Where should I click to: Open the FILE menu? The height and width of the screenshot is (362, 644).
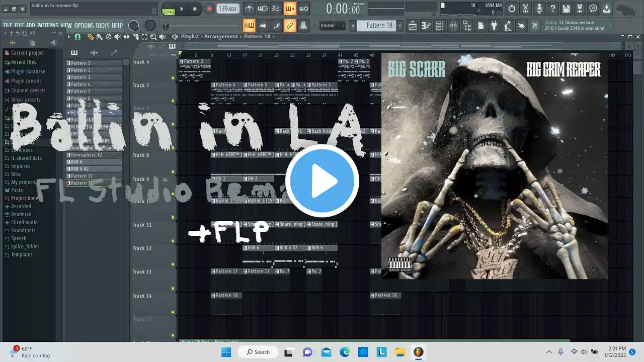click(8, 26)
